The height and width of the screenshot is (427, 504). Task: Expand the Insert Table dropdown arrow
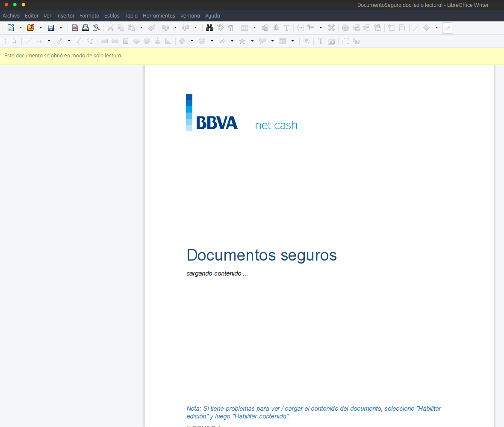(255, 28)
